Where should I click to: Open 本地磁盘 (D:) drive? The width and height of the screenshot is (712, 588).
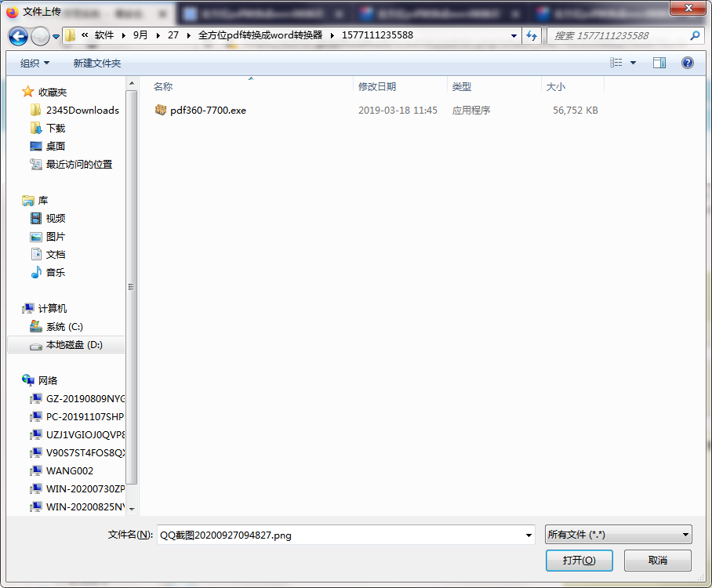pyautogui.click(x=74, y=345)
